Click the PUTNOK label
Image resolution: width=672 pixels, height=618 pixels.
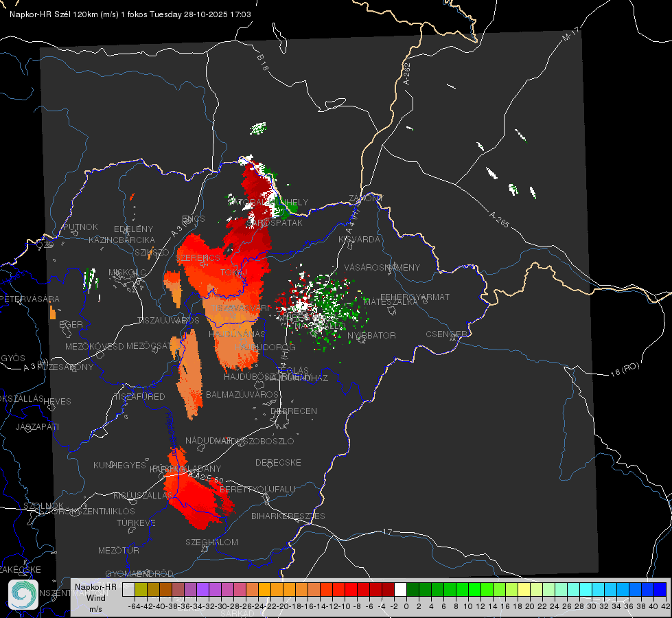pos(80,227)
